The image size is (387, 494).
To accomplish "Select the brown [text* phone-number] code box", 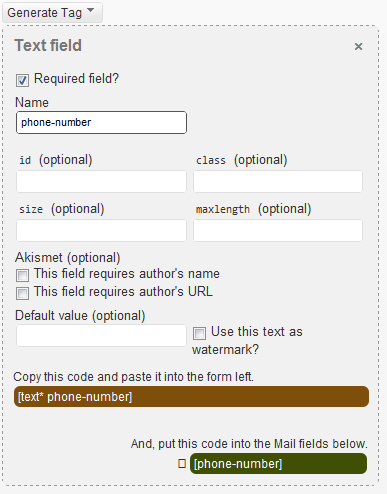I will (191, 397).
